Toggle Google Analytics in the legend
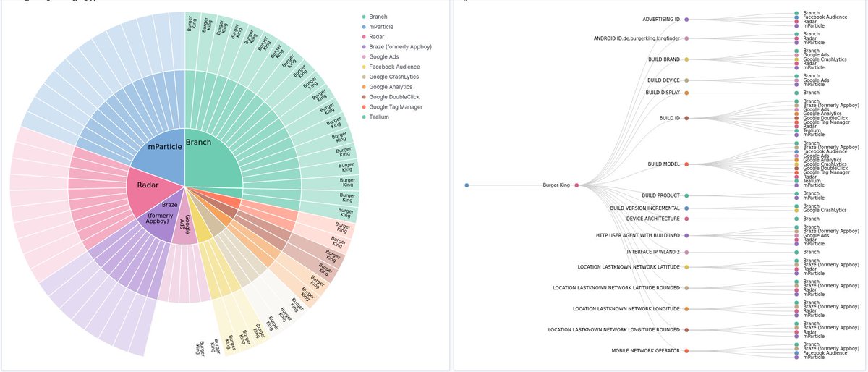This screenshot has width=868, height=372. tap(389, 87)
